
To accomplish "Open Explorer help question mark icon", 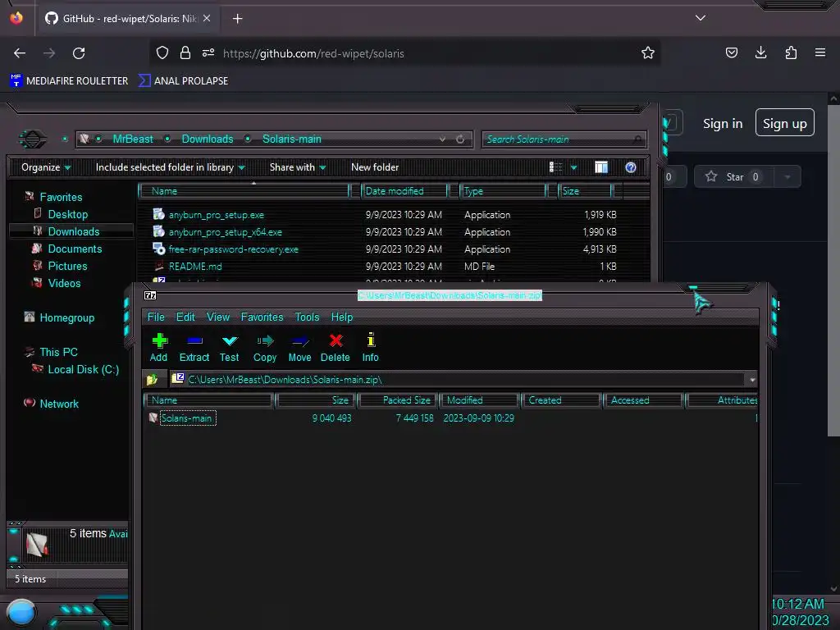I will (x=631, y=167).
